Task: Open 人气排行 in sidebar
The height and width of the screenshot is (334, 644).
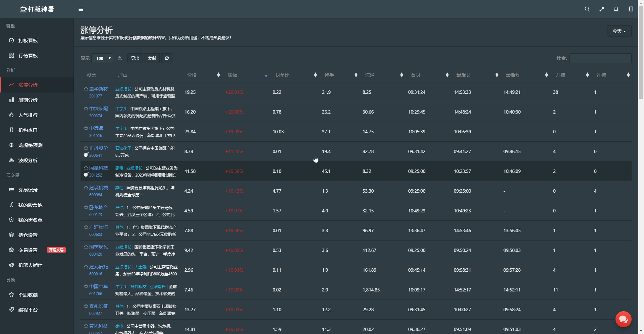Action: tap(37, 115)
